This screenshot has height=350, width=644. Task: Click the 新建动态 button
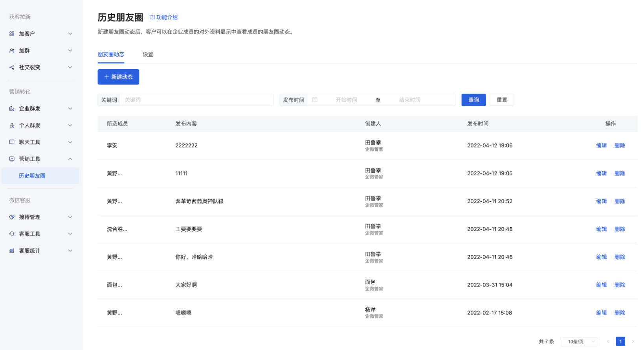[x=118, y=77]
